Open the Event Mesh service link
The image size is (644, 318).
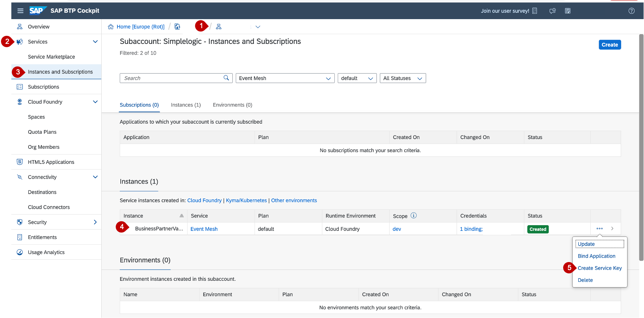[x=204, y=229]
